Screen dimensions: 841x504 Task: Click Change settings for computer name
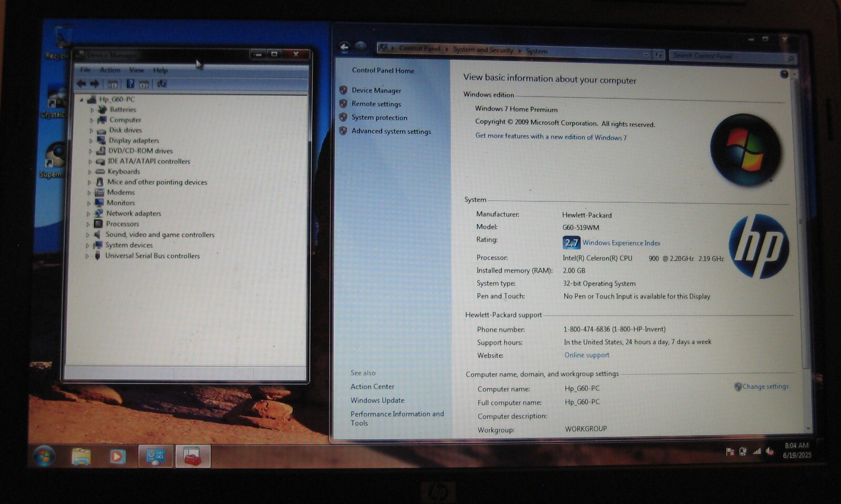[x=765, y=386]
